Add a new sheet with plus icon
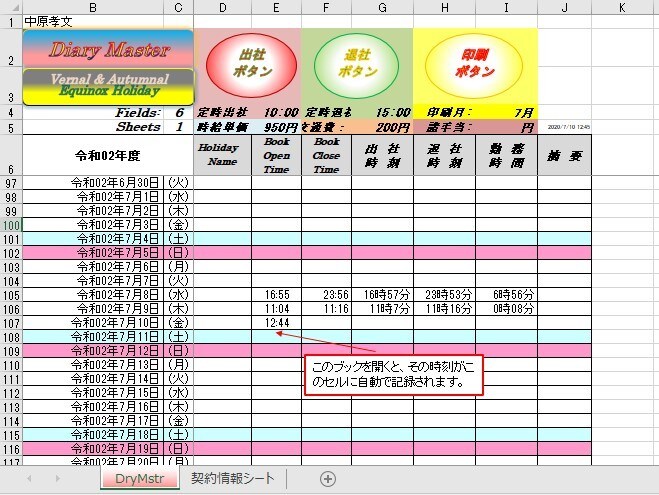 pyautogui.click(x=327, y=479)
